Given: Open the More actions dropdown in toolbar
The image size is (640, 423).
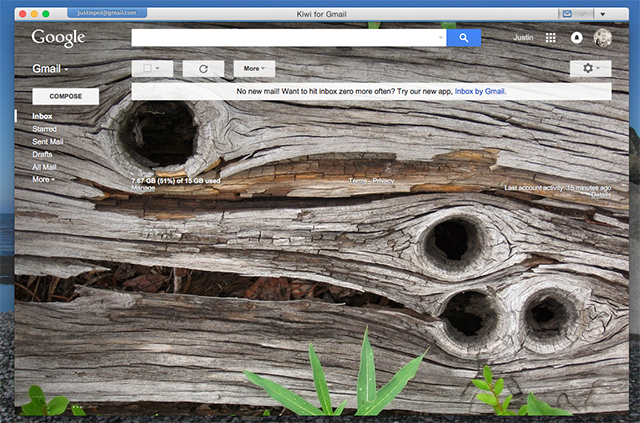Looking at the screenshot, I should 254,69.
